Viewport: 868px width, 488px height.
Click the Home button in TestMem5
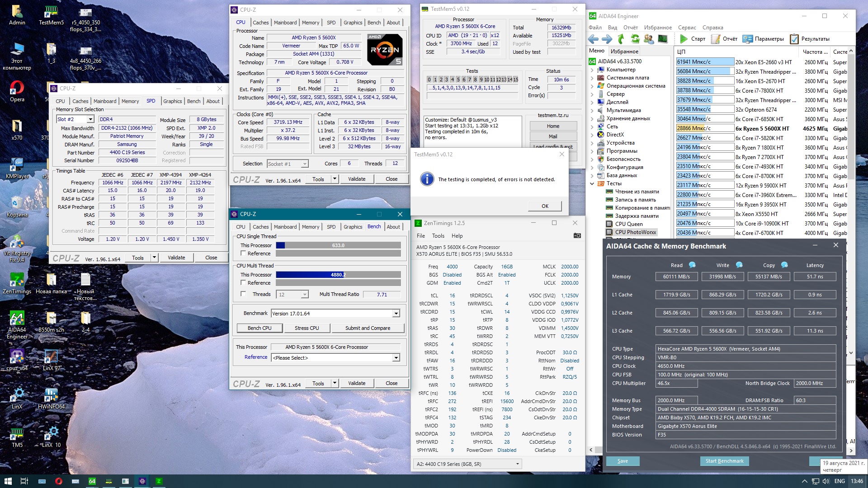click(553, 127)
